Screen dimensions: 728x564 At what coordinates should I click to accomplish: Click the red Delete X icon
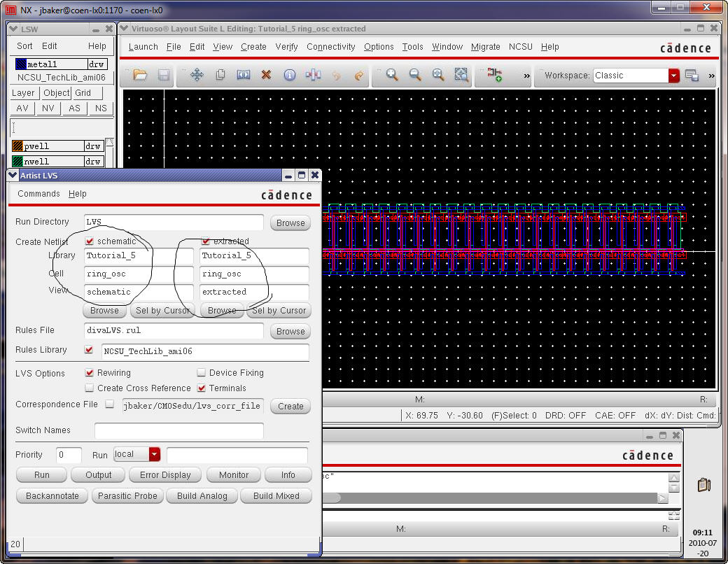tap(266, 75)
